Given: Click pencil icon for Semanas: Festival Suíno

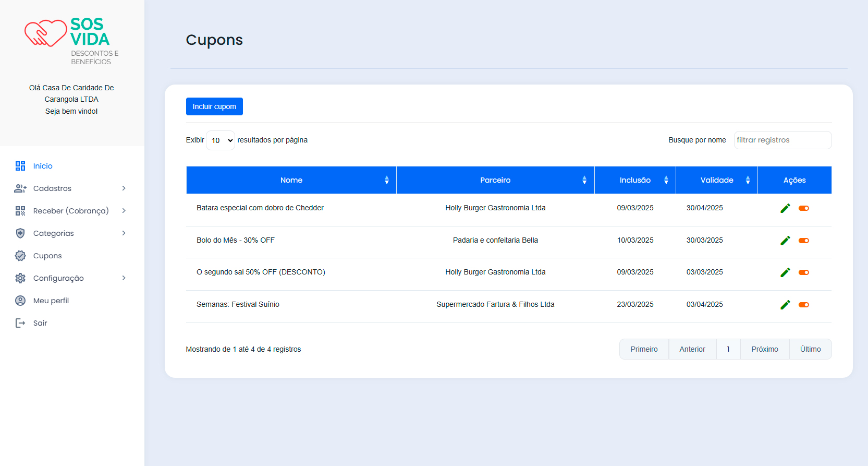Looking at the screenshot, I should click(x=785, y=305).
